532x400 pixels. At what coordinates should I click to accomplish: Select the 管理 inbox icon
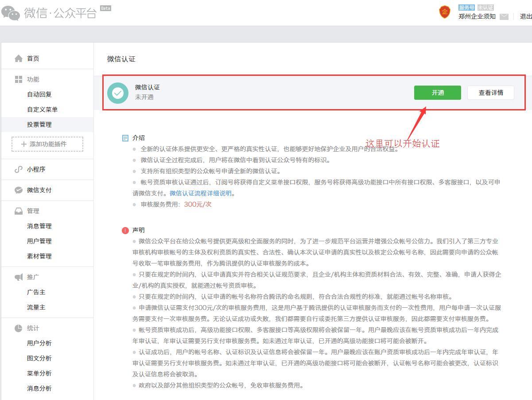[x=18, y=211]
